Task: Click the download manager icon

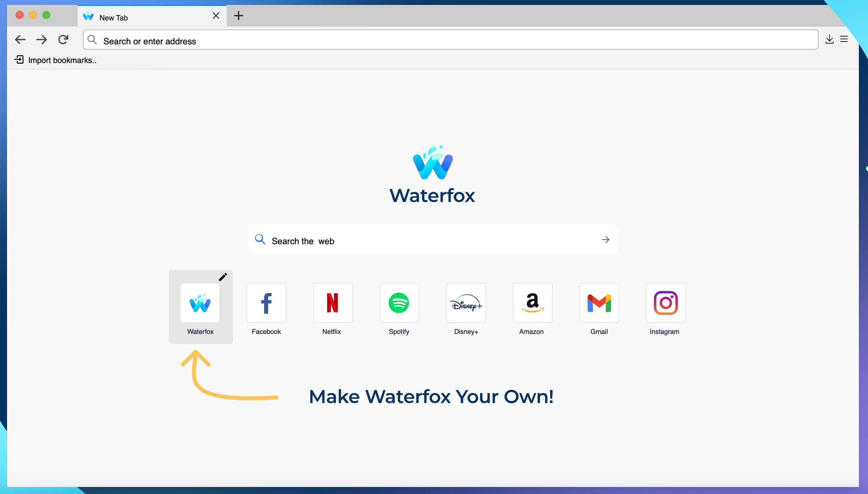Action: [830, 39]
